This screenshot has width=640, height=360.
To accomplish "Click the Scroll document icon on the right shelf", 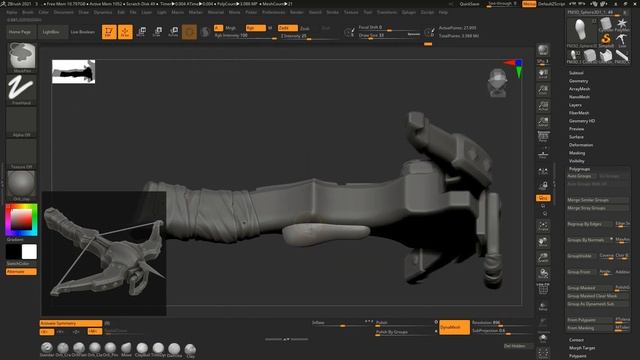I will pos(543,74).
